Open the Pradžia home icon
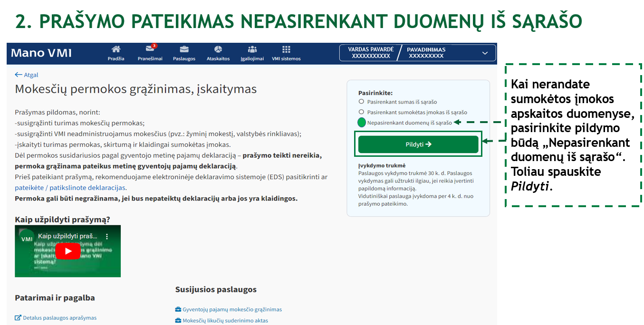This screenshot has height=325, width=644. pyautogui.click(x=116, y=49)
